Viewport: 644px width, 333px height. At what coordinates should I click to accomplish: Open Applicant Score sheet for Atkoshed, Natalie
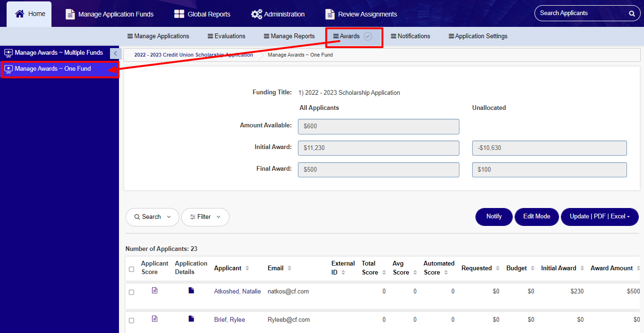pyautogui.click(x=154, y=291)
